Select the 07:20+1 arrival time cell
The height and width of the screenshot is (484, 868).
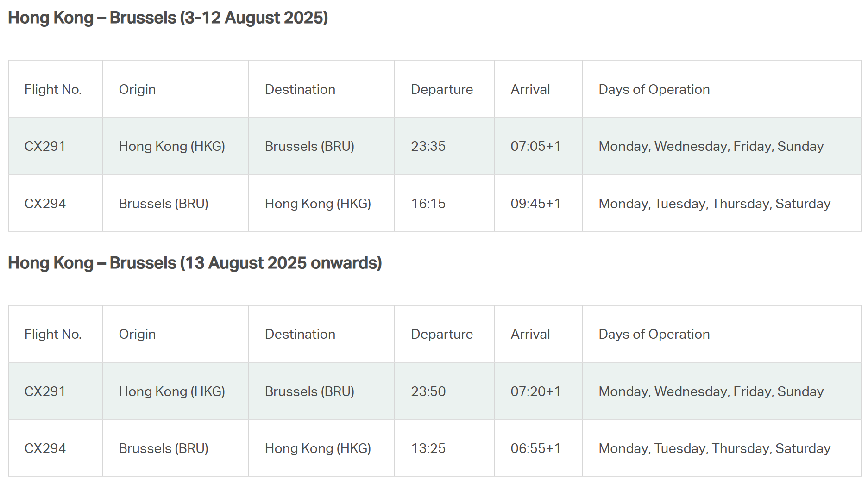[535, 391]
